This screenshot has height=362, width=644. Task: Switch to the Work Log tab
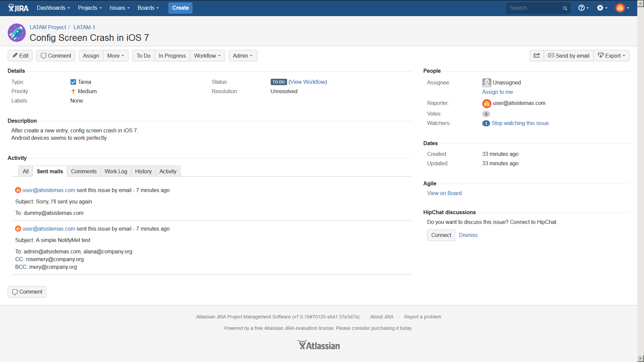tap(116, 171)
